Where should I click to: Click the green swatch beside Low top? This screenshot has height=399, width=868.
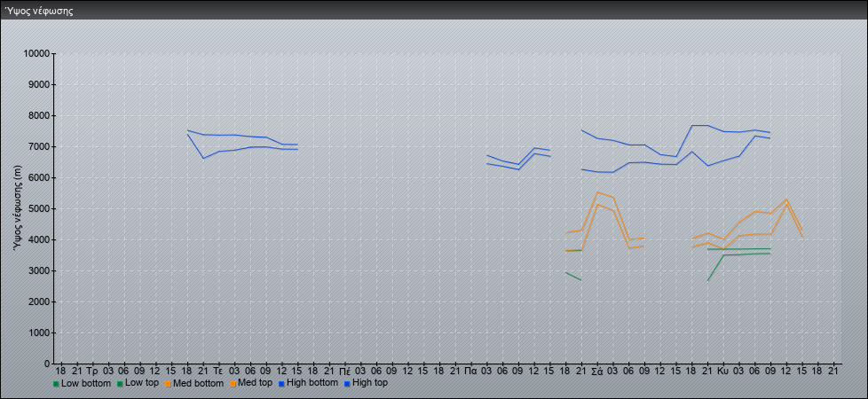tap(120, 384)
